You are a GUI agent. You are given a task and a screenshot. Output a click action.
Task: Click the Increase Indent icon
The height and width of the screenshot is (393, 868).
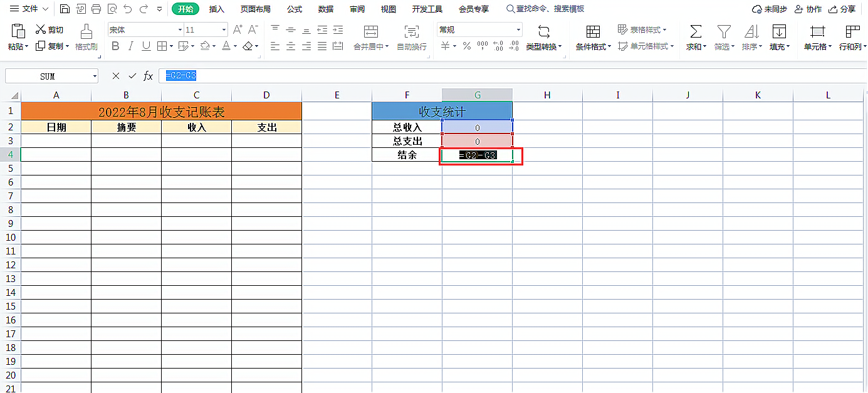(338, 29)
